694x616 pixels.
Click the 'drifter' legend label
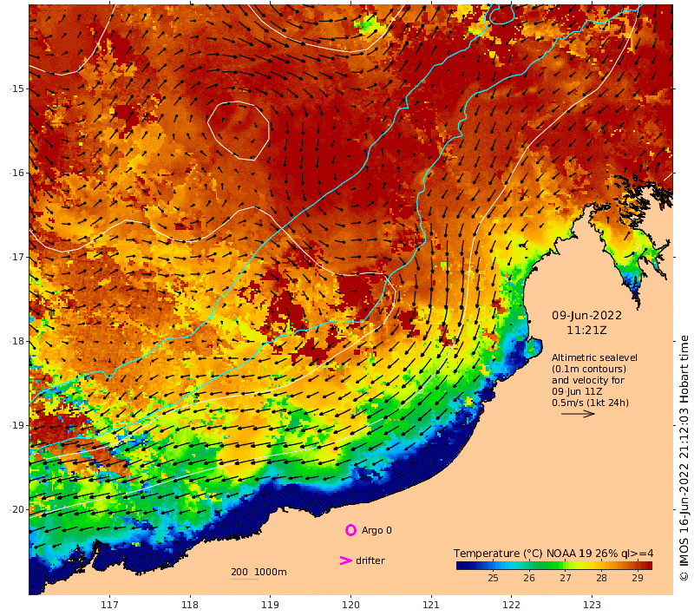coord(370,560)
